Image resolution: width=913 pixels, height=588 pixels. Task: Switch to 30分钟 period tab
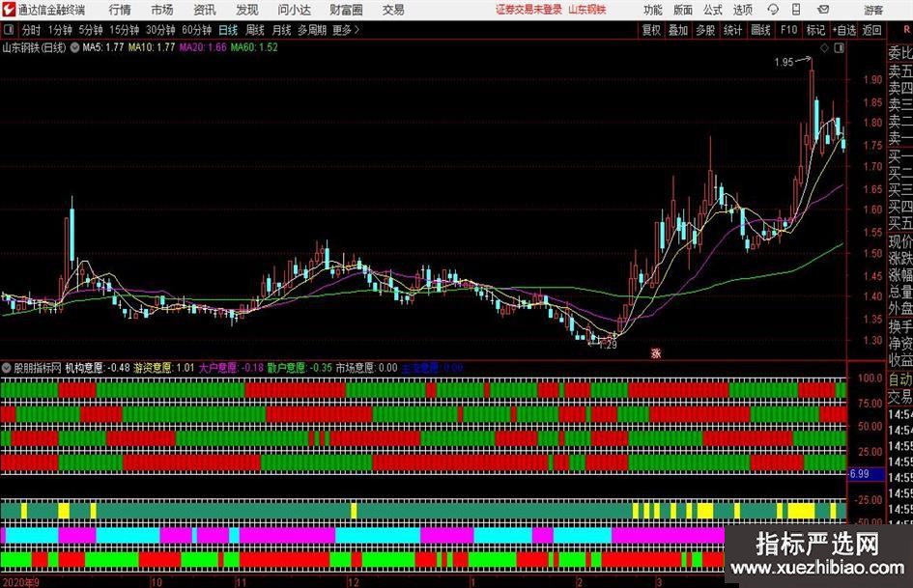click(160, 30)
